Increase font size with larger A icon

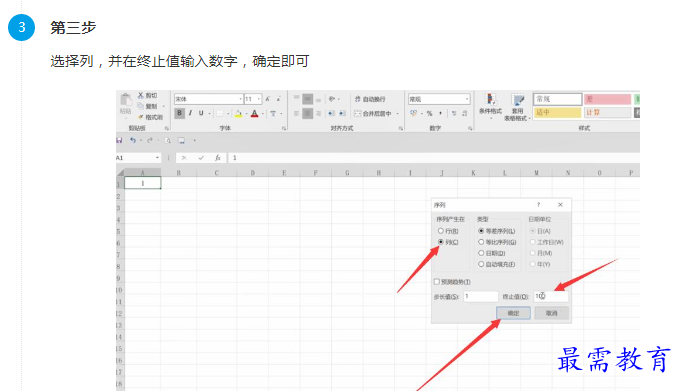(268, 99)
